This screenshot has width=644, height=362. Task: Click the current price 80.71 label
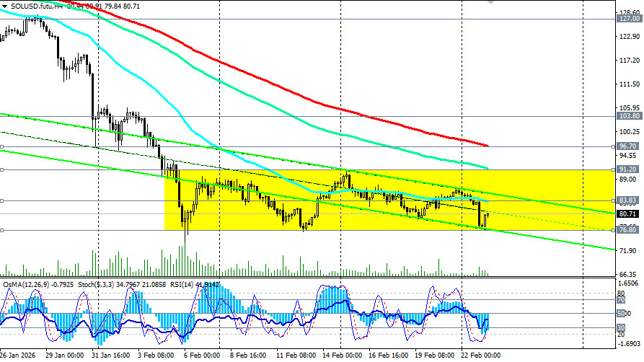coord(629,213)
